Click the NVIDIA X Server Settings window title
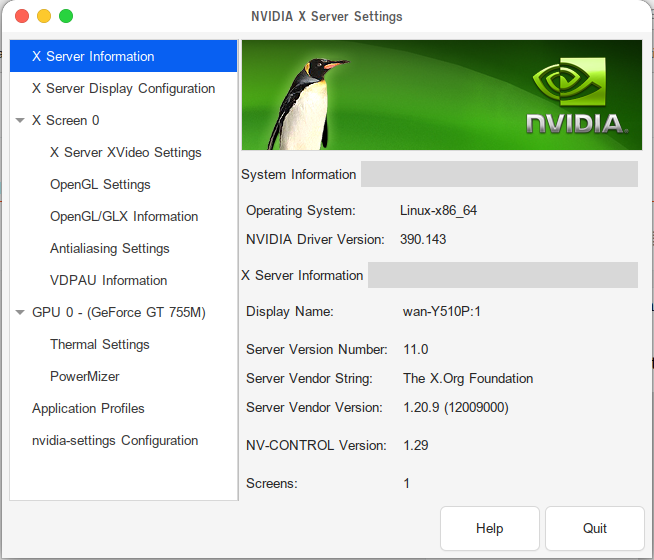 point(327,16)
